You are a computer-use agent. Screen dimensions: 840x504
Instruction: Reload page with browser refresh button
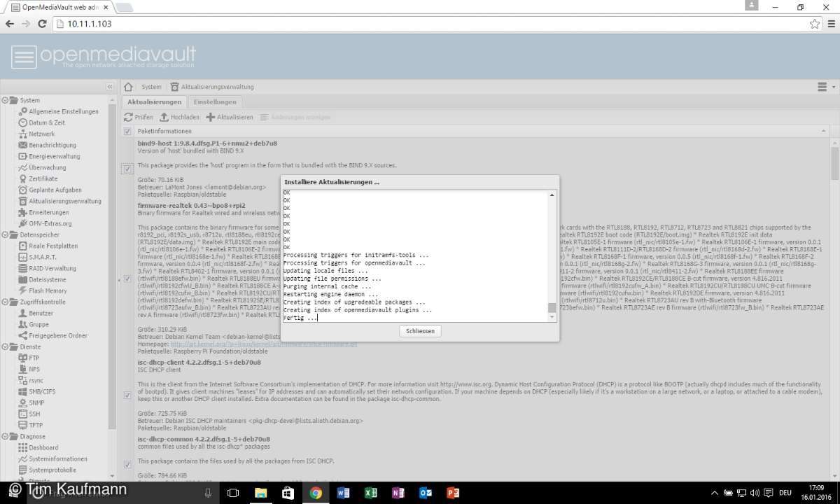click(41, 24)
